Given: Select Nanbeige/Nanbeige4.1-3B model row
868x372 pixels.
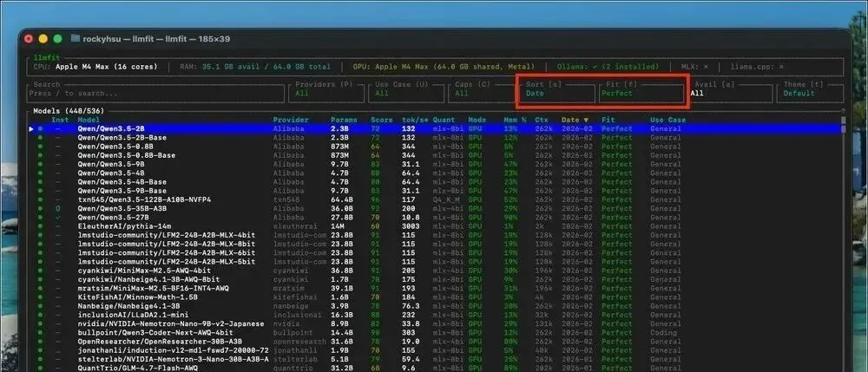Looking at the screenshot, I should coord(435,306).
